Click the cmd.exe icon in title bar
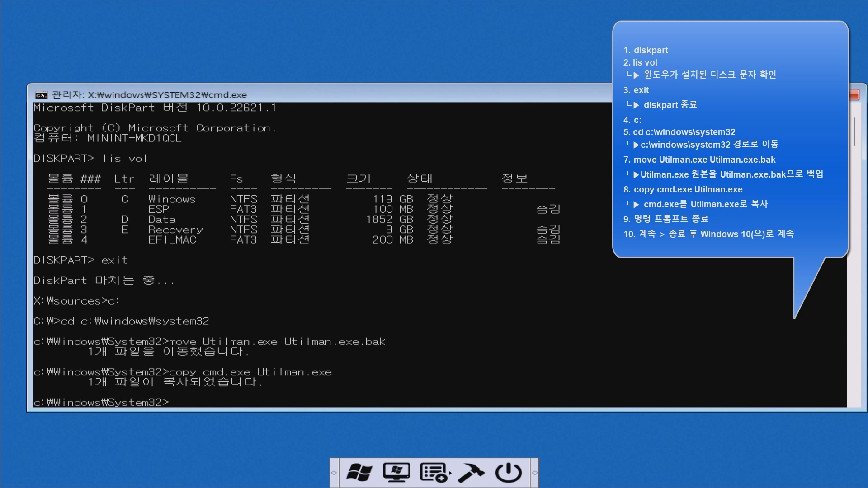 pyautogui.click(x=41, y=95)
